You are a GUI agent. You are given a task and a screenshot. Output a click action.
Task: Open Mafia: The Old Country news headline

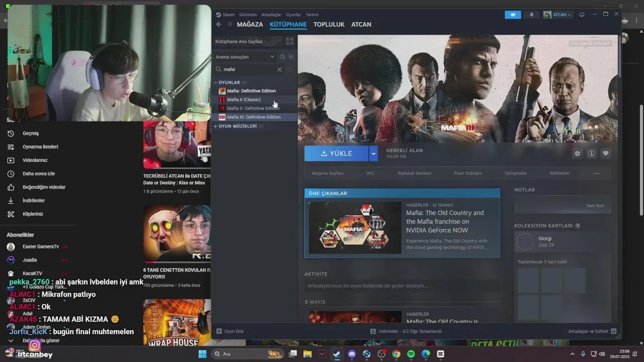click(445, 221)
